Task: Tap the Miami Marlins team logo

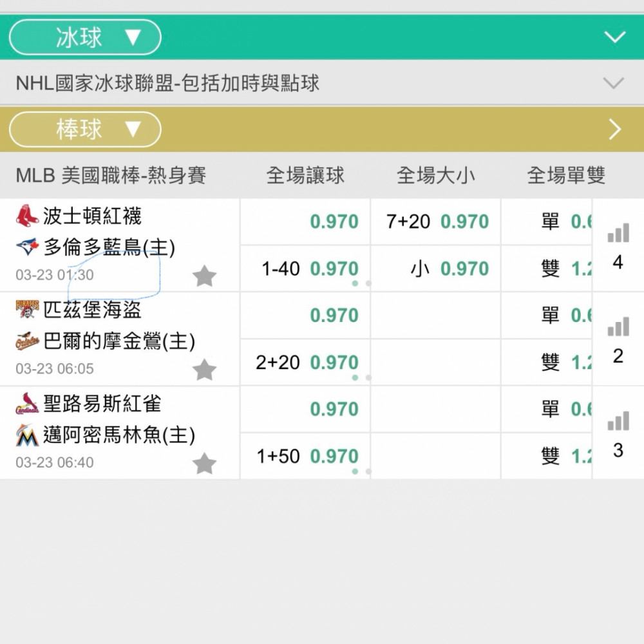Action: click(x=27, y=435)
